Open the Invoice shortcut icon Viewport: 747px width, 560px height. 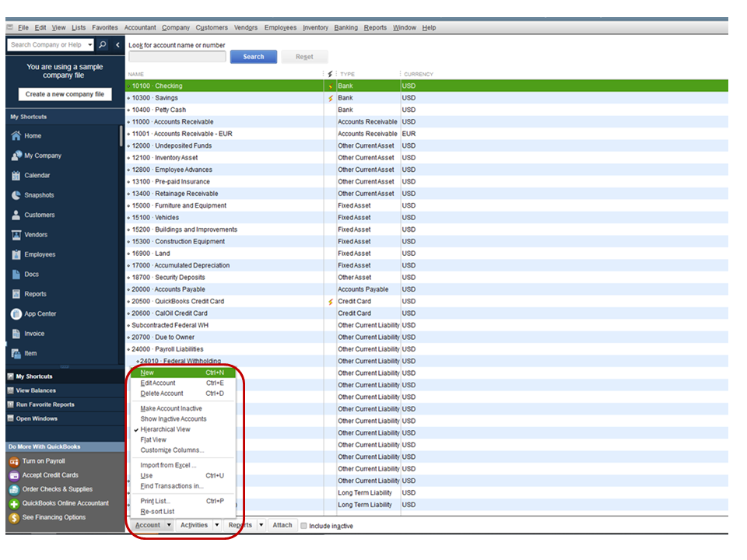16,334
